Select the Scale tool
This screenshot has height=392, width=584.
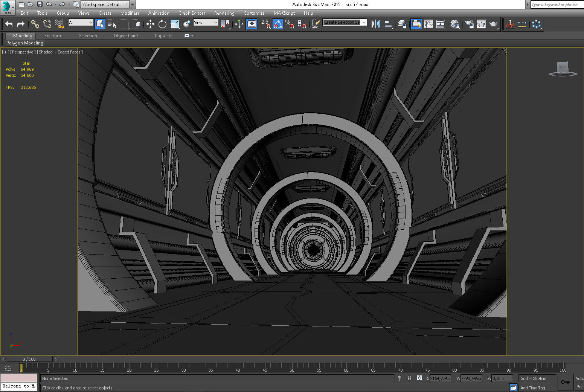pyautogui.click(x=175, y=24)
